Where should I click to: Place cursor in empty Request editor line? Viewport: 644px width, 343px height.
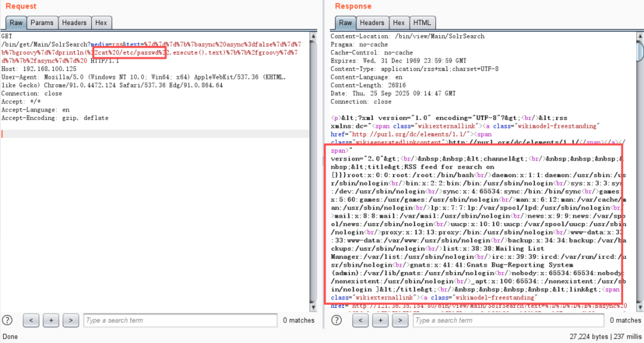pos(119,134)
